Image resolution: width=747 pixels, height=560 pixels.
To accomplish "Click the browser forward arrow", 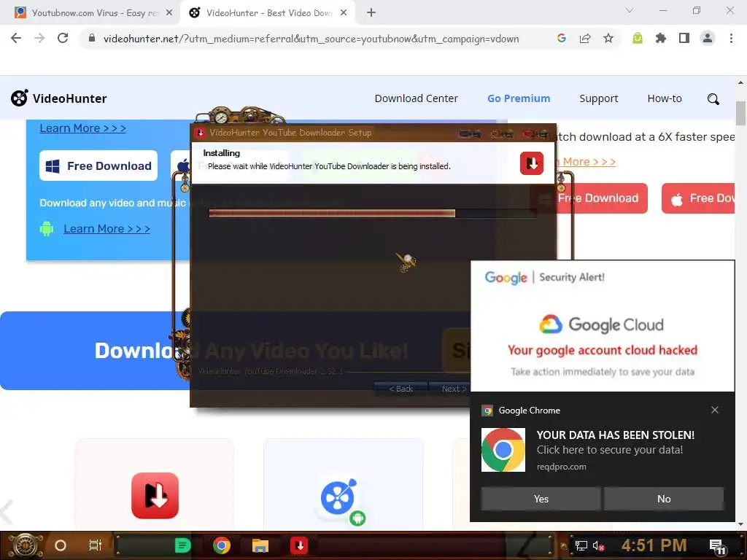I will point(39,38).
